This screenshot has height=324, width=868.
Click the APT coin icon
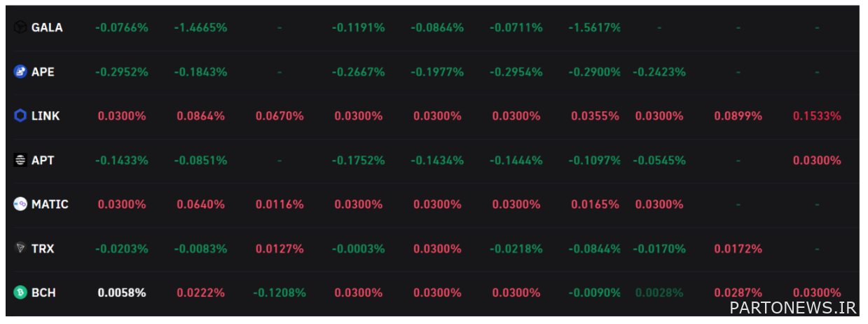20,160
